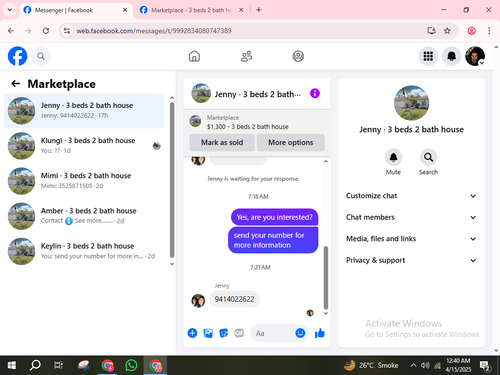Screen dimensions: 500x375
Task: Click 'Yes, are you interested?' message
Action: [x=274, y=217]
